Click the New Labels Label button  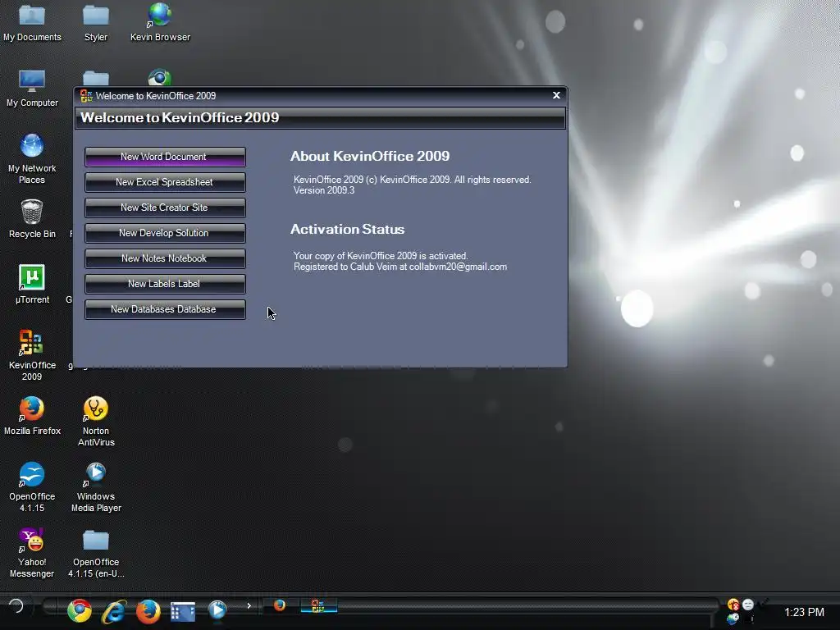click(165, 284)
